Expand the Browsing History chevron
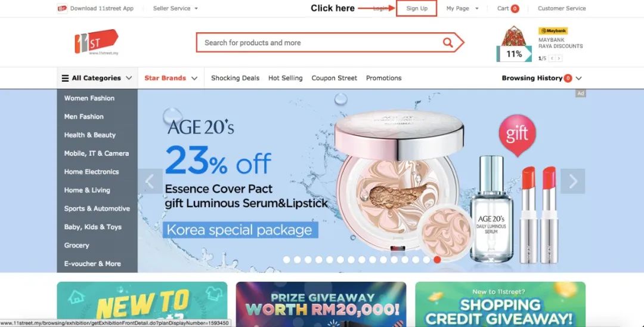 click(x=578, y=78)
